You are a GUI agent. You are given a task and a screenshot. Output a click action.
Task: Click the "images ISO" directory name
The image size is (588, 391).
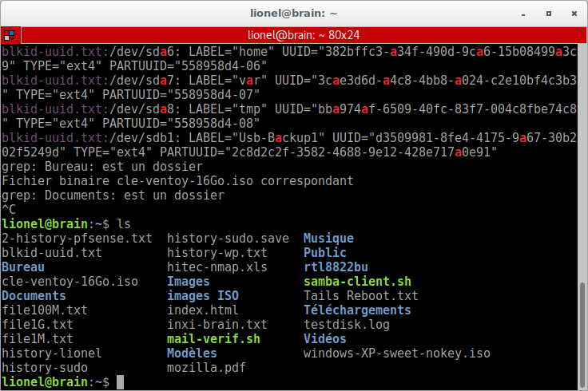point(202,296)
